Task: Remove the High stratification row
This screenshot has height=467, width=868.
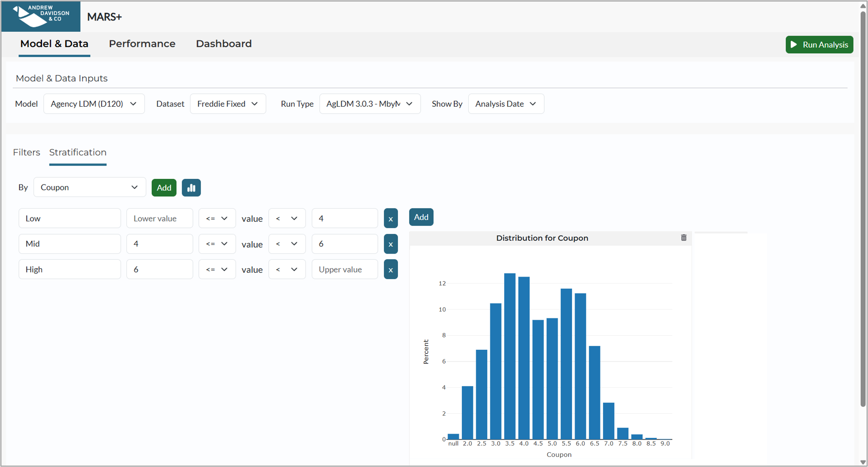Action: (391, 269)
